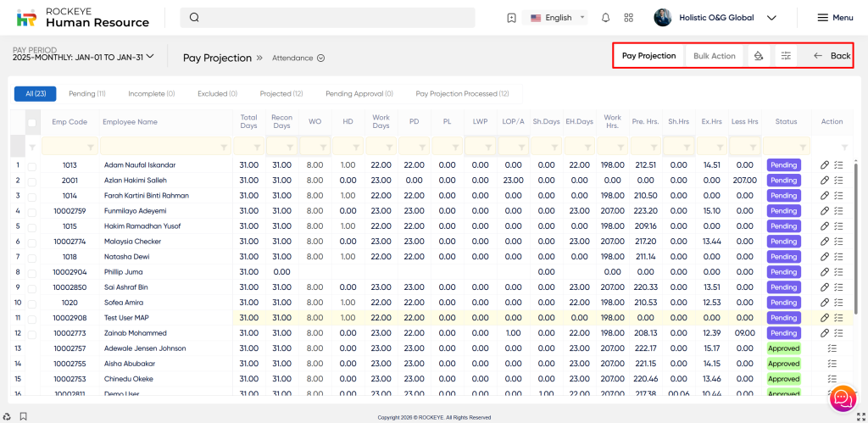Open the Pay Projection Processed (12) tab
This screenshot has height=423, width=868.
pyautogui.click(x=462, y=94)
